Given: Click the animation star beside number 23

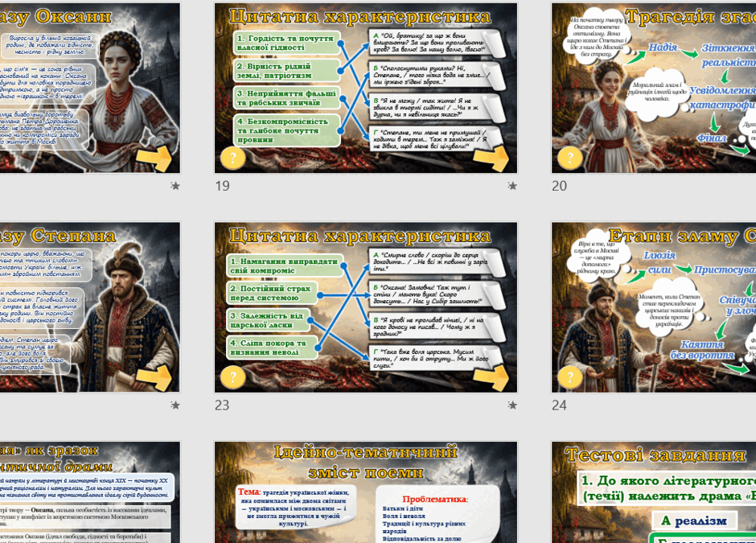Looking at the screenshot, I should tap(512, 405).
